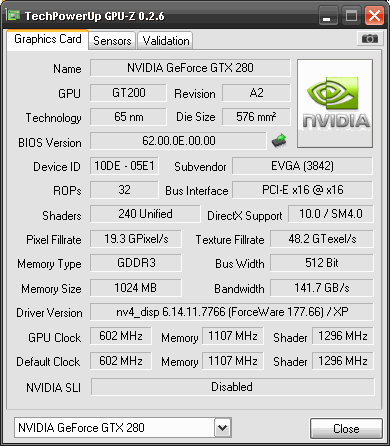This screenshot has height=446, width=390.
Task: Click the camera screenshot icon
Action: 369,39
